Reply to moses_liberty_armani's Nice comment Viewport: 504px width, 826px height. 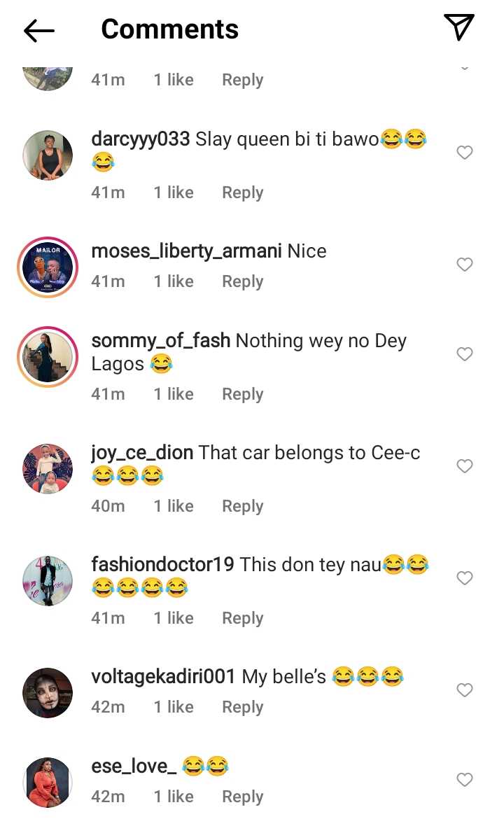point(242,281)
